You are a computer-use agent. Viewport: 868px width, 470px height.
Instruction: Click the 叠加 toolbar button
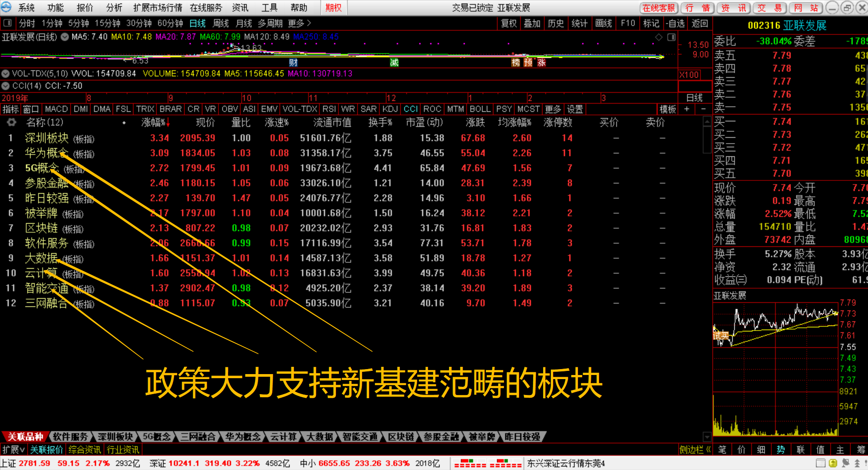pos(532,23)
